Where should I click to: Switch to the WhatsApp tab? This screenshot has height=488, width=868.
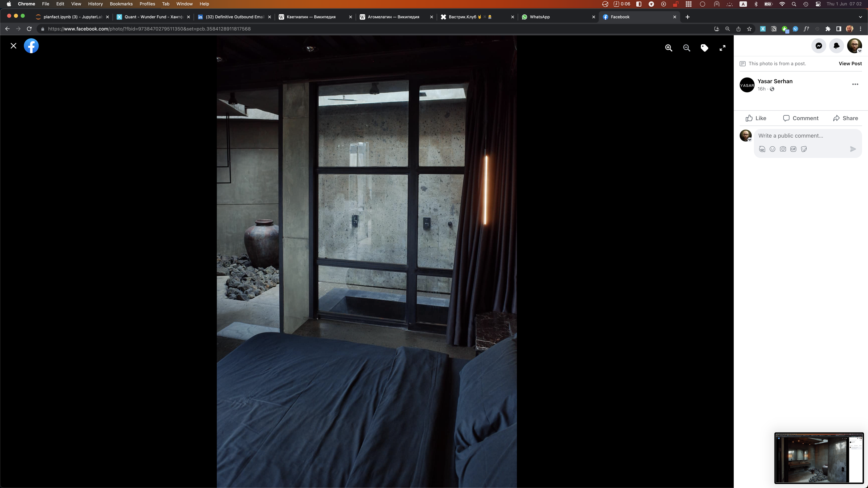(x=539, y=17)
